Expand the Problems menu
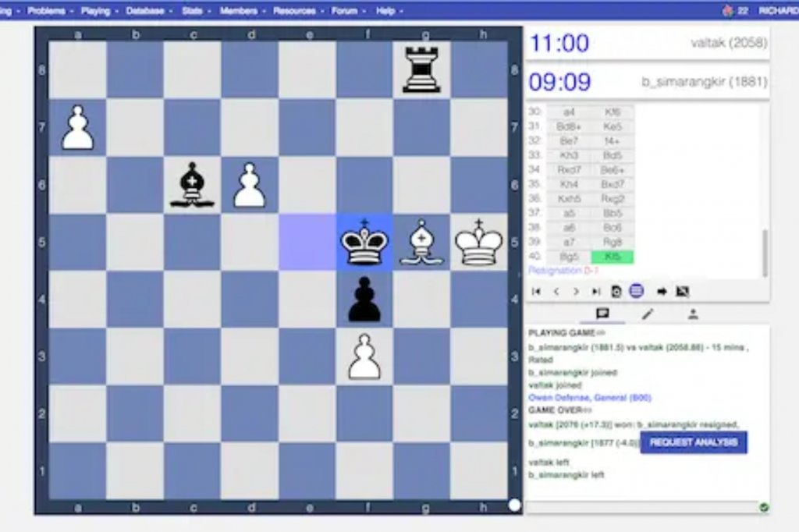 click(x=50, y=11)
